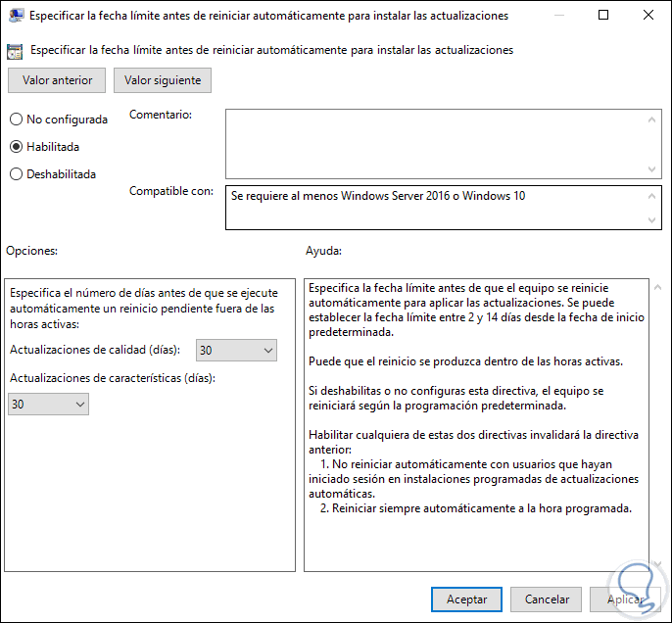This screenshot has height=623, width=672.
Task: Go to Valor siguiente setting
Action: [163, 80]
